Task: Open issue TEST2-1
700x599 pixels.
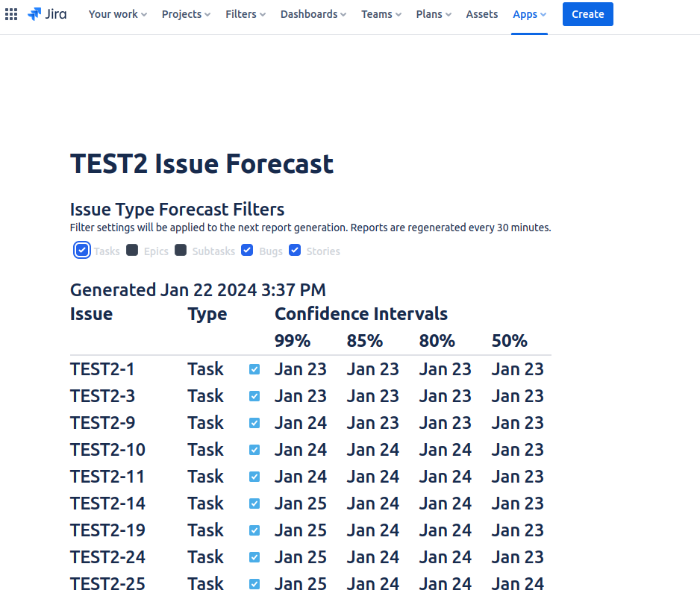Action: click(x=102, y=369)
